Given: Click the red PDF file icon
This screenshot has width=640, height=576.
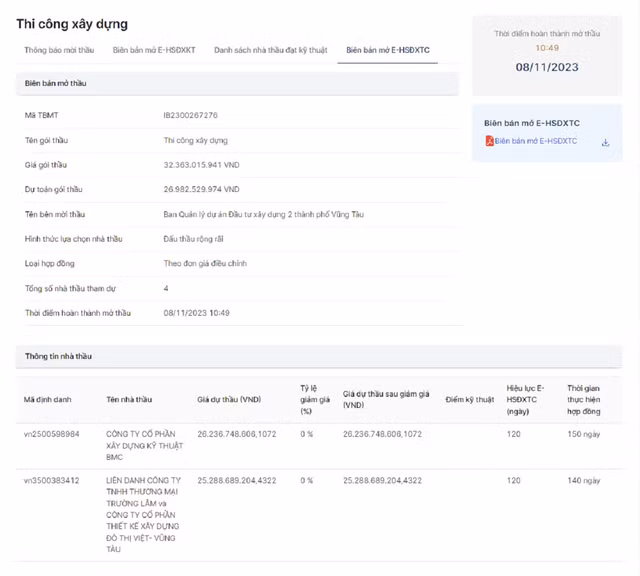Looking at the screenshot, I should [489, 142].
